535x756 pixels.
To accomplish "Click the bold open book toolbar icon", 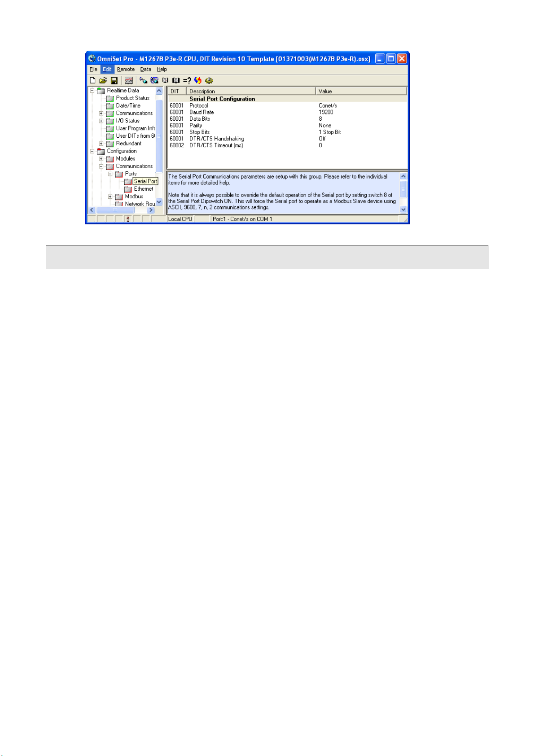I will 176,81.
